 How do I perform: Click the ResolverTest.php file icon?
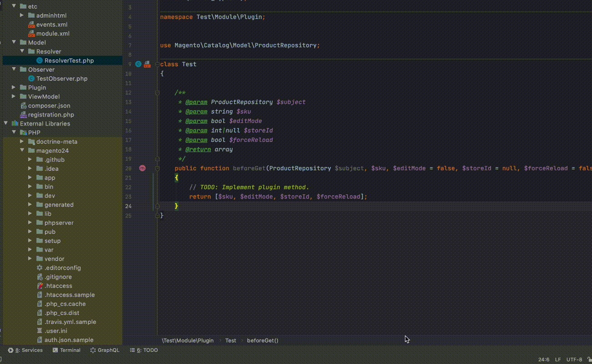click(x=40, y=61)
